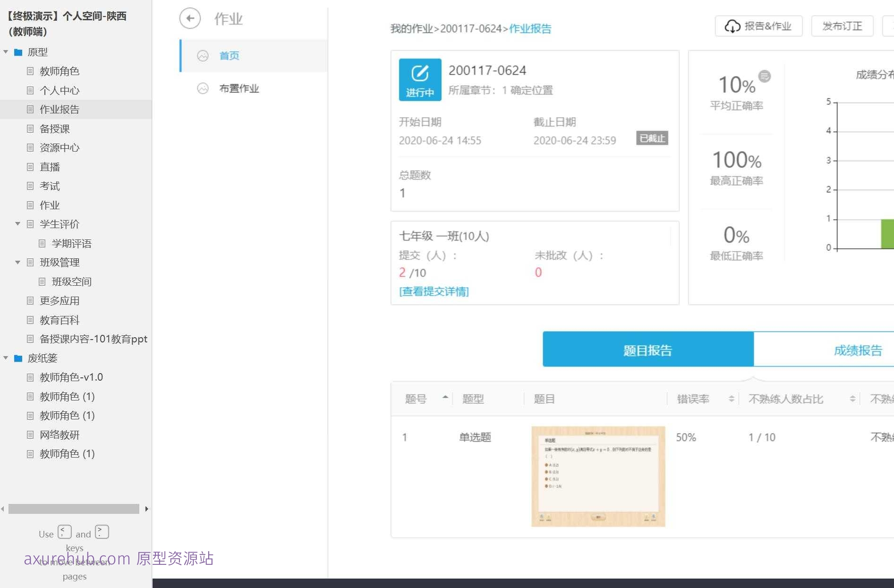894x588 pixels.
Task: Toggle sorting on the 错误率 column
Action: coord(732,398)
